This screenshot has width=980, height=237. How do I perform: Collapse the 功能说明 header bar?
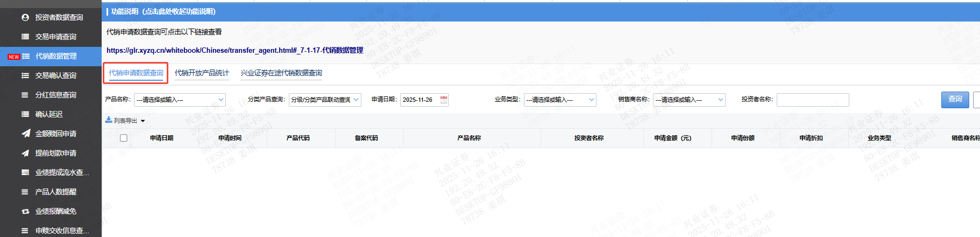pos(541,11)
